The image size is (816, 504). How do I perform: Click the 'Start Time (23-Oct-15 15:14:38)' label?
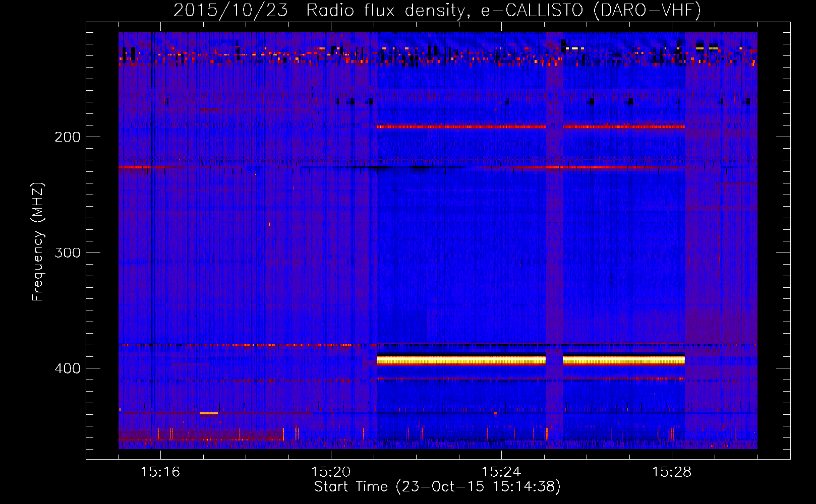tap(437, 487)
